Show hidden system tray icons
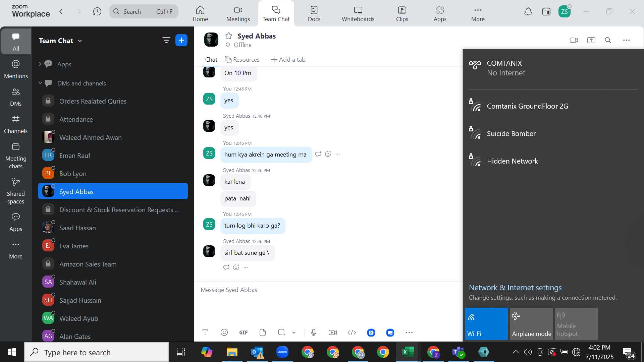 [516, 352]
